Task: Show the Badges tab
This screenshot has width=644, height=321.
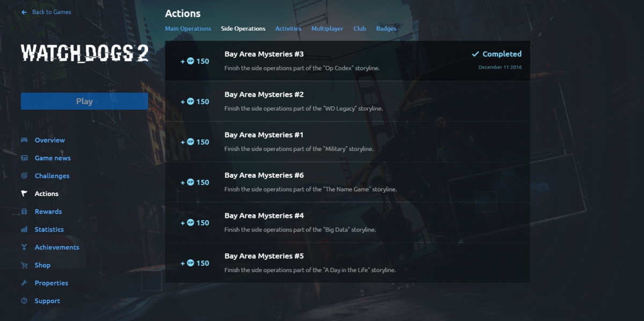Action: point(386,28)
